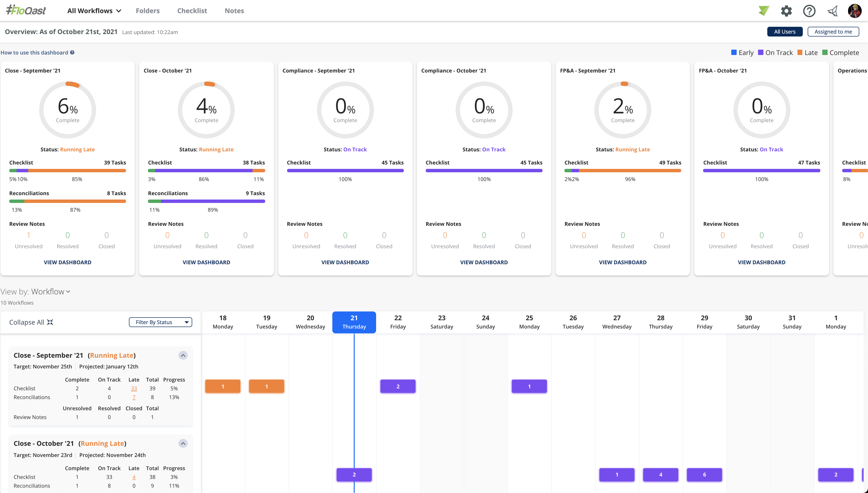Click the Collapse All label
This screenshot has width=868, height=493.
click(x=27, y=322)
